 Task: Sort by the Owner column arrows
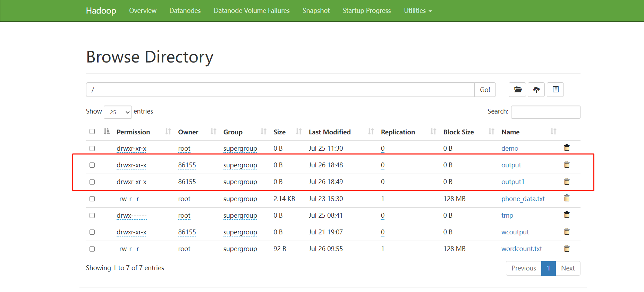pos(213,132)
